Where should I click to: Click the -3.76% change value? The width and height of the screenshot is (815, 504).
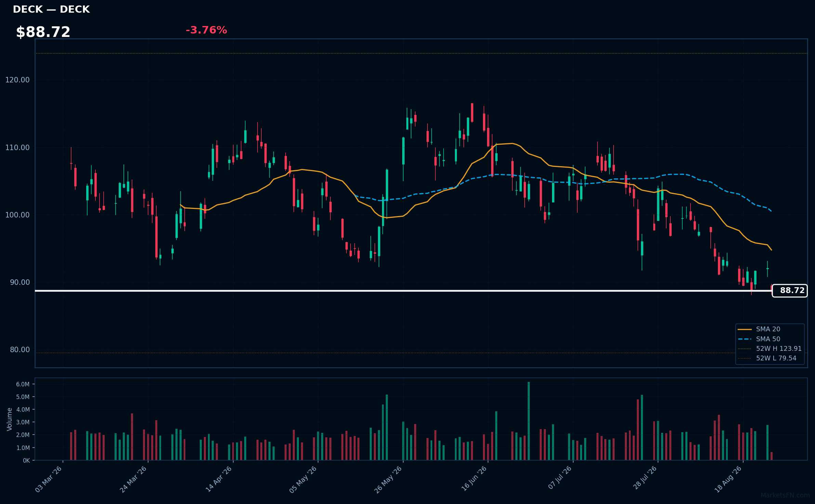point(206,30)
